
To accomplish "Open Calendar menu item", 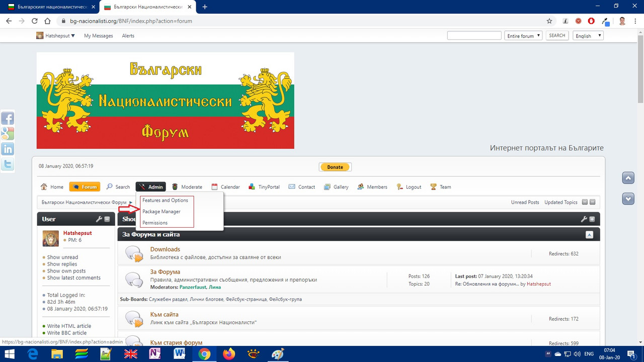I will pos(225,187).
